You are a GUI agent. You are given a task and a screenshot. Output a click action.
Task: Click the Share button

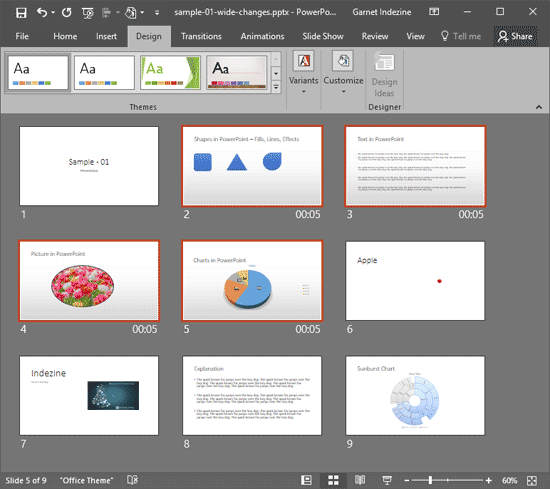coord(515,36)
